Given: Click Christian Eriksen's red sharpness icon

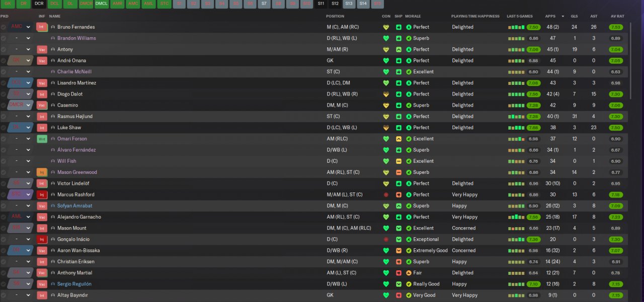Looking at the screenshot, I should click(x=398, y=262).
